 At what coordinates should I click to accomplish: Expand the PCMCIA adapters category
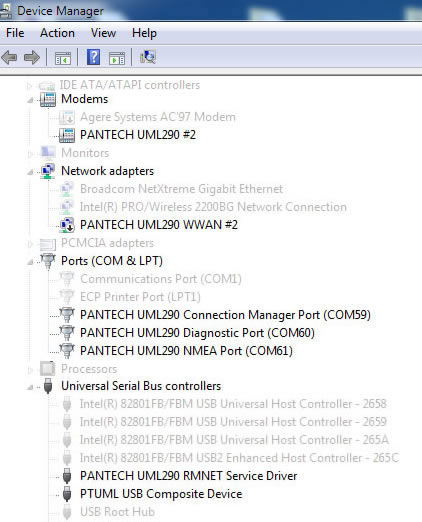[30, 244]
